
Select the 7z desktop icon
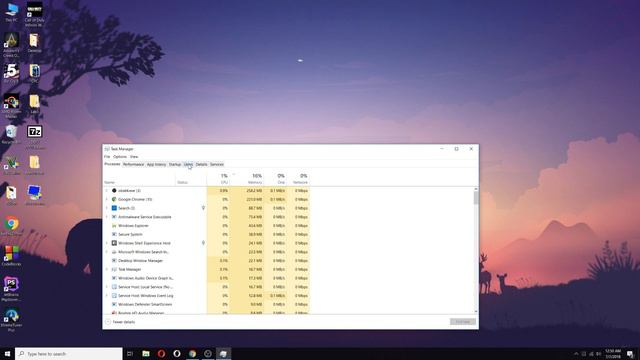[x=35, y=137]
